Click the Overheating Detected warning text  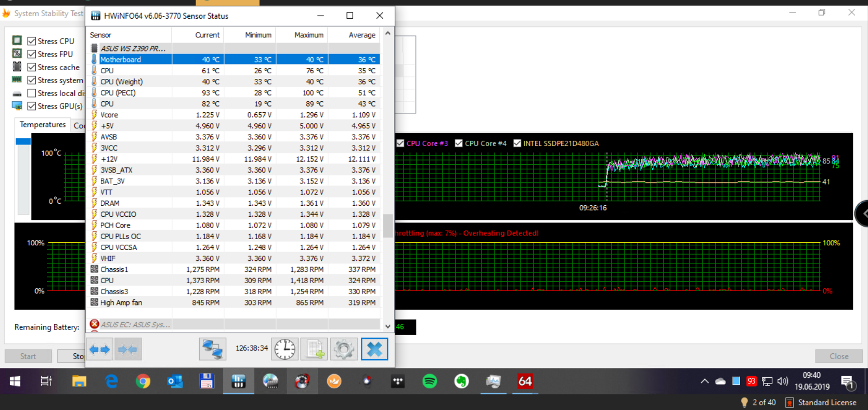(x=501, y=233)
